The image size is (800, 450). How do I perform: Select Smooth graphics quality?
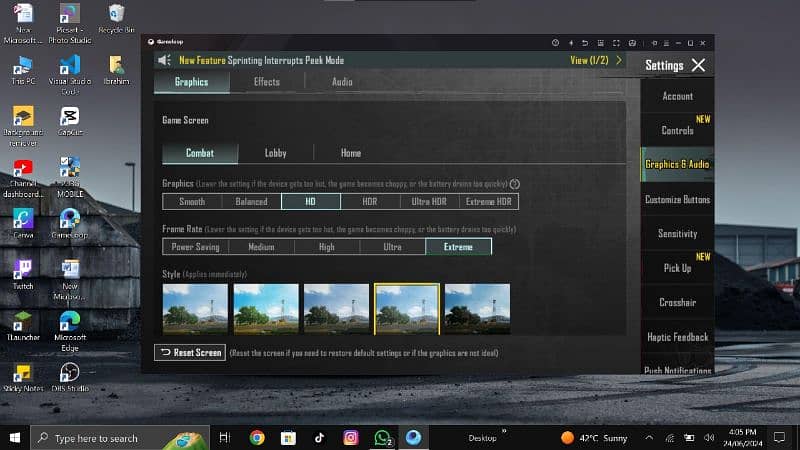coord(192,201)
